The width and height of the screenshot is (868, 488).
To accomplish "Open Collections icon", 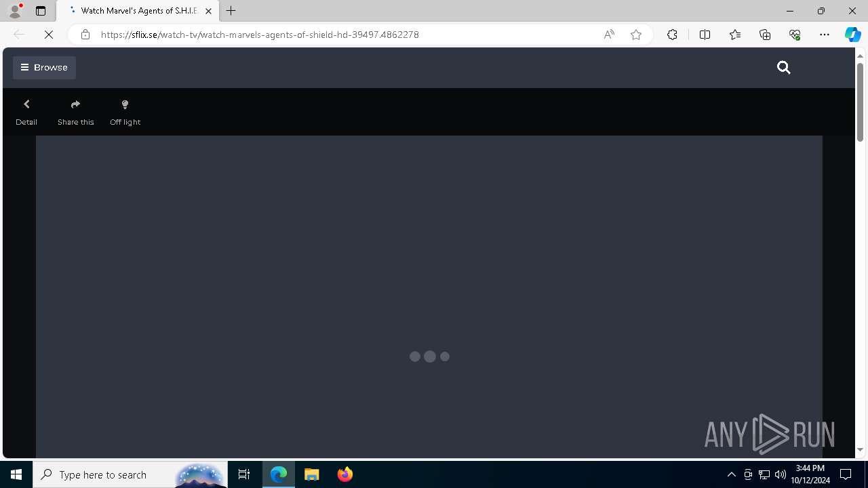I will 765,35.
